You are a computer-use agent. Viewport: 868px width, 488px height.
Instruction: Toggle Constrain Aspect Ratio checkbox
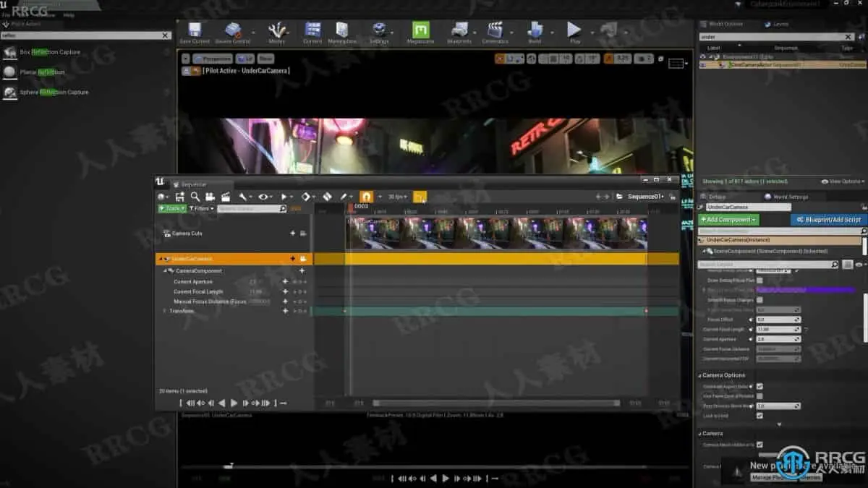coord(759,386)
